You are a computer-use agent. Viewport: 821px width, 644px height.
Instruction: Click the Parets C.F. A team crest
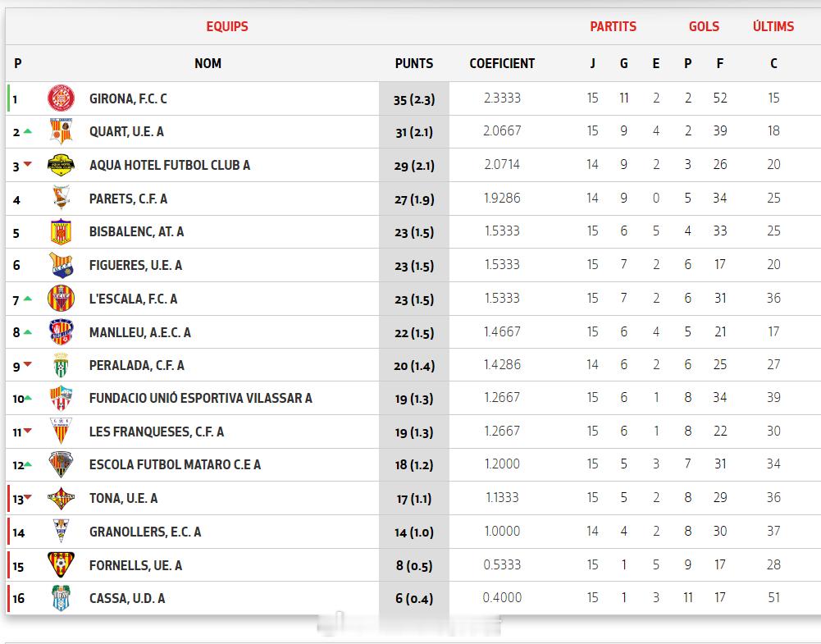tap(62, 198)
